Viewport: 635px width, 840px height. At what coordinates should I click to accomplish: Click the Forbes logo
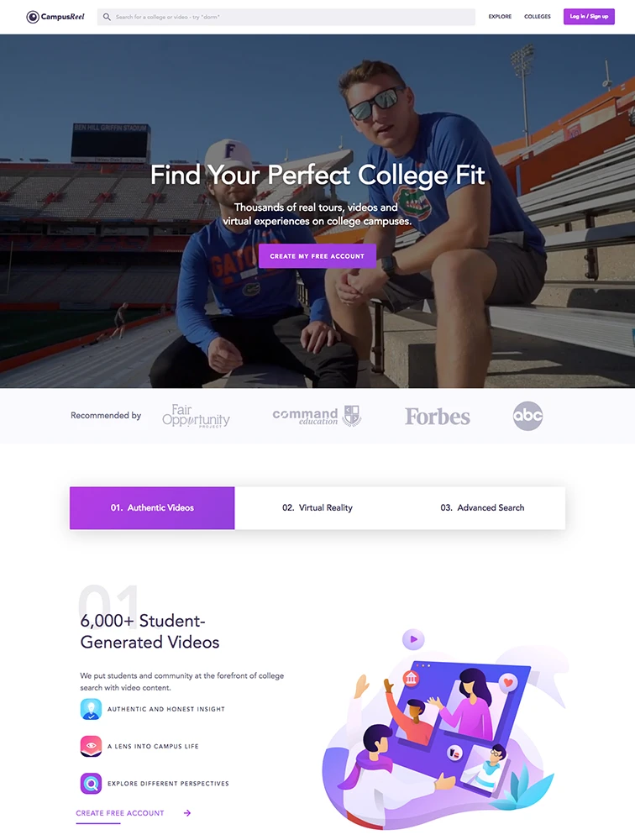click(x=438, y=417)
